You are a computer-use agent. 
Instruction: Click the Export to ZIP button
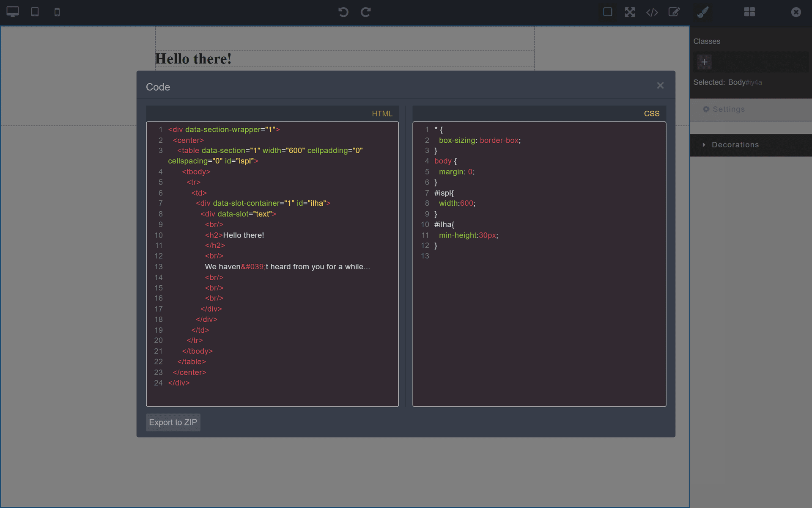pos(173,422)
